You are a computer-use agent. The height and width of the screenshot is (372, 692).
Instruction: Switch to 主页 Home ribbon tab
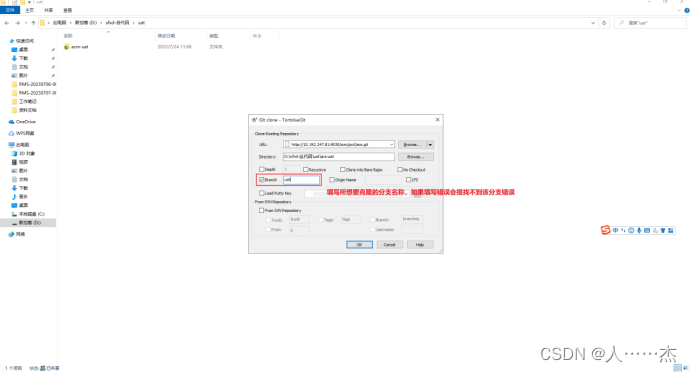click(30, 10)
